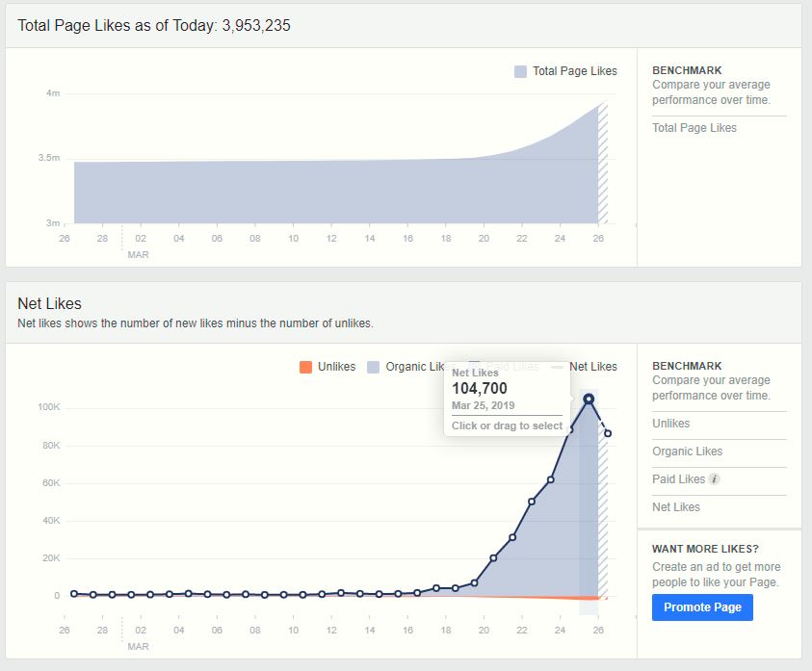Click the data point near 20K on Net Likes
Viewport: 812px width, 671px height.
pos(493,558)
